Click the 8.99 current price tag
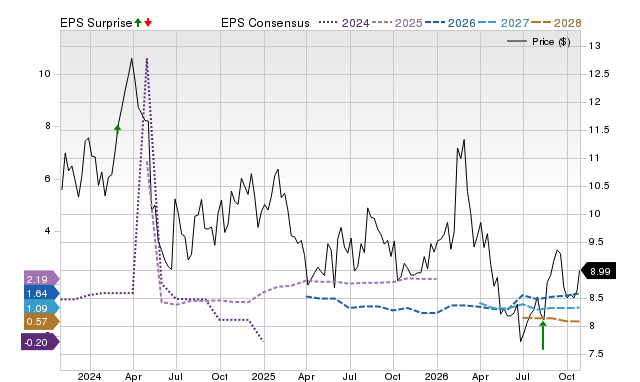Viewport: 640px width, 382px height. click(x=598, y=271)
